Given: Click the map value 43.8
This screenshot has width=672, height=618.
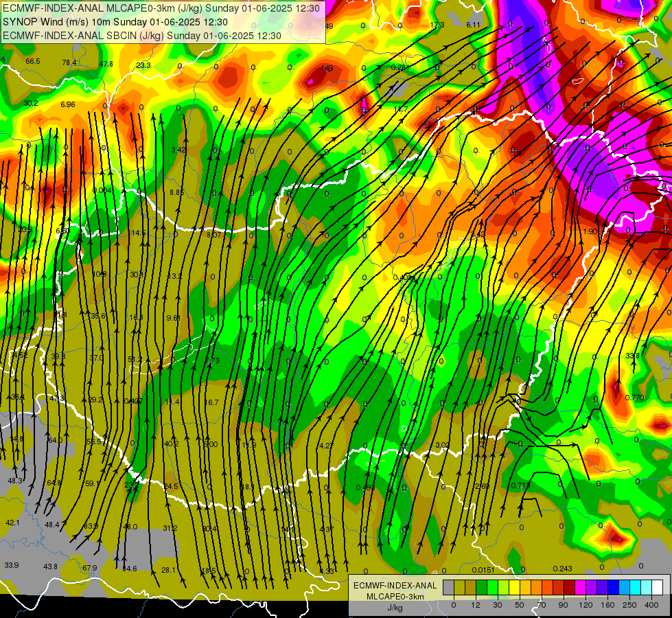Looking at the screenshot, I should point(50,566).
